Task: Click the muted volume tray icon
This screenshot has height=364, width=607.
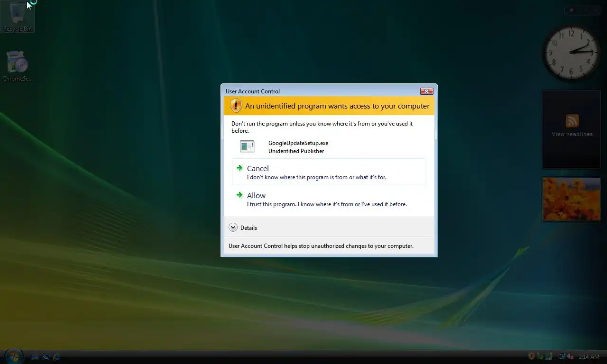Action: 570,356
